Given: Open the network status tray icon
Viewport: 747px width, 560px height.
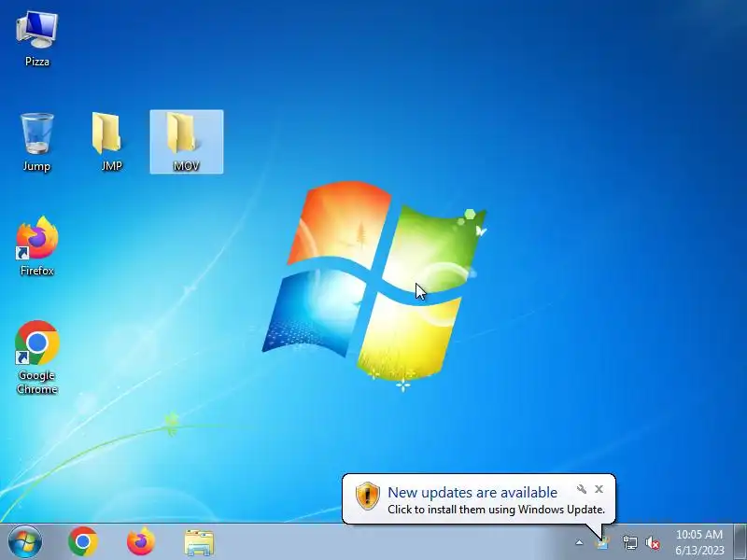Looking at the screenshot, I should pyautogui.click(x=629, y=542).
